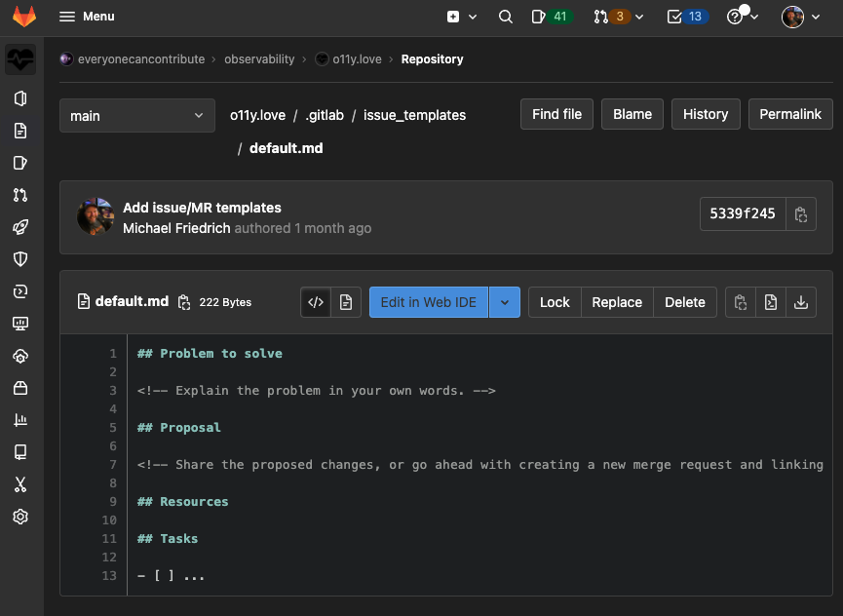
Task: Click the Delete button
Action: click(x=685, y=302)
